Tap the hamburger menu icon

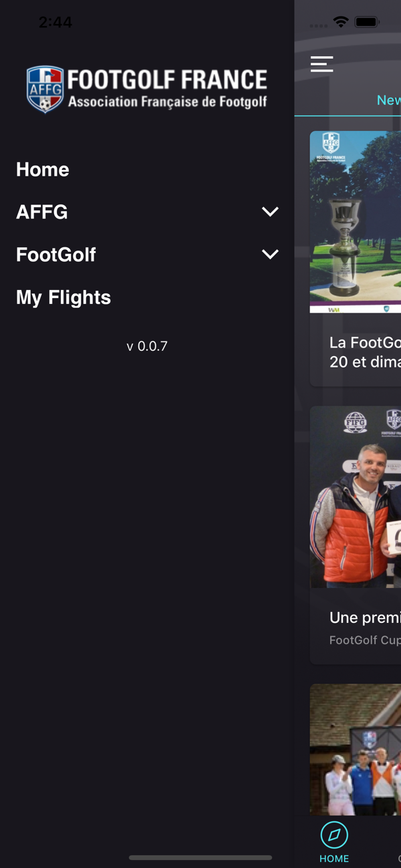pyautogui.click(x=321, y=63)
